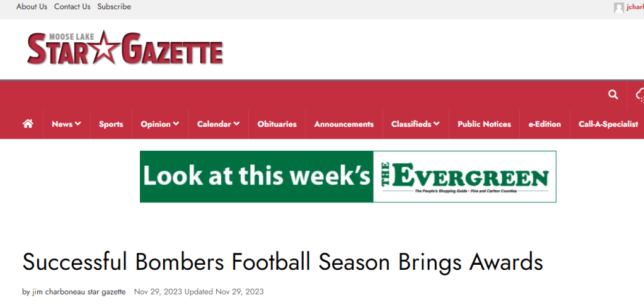Expand the Opinion dropdown menu
The image size is (644, 307).
click(x=159, y=124)
